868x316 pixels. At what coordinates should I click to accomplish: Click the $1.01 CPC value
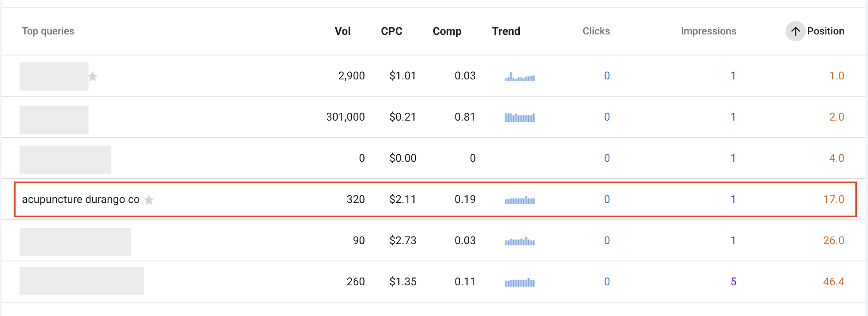(x=402, y=76)
